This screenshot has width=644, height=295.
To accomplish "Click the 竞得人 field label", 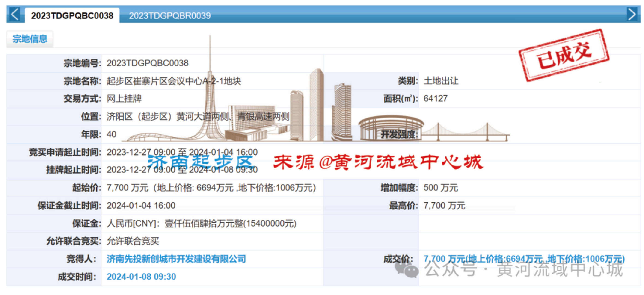I will click(81, 259).
